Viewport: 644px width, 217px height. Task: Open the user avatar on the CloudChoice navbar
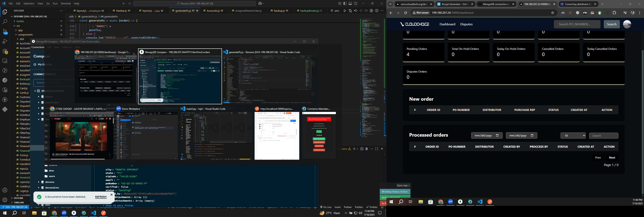[x=627, y=24]
